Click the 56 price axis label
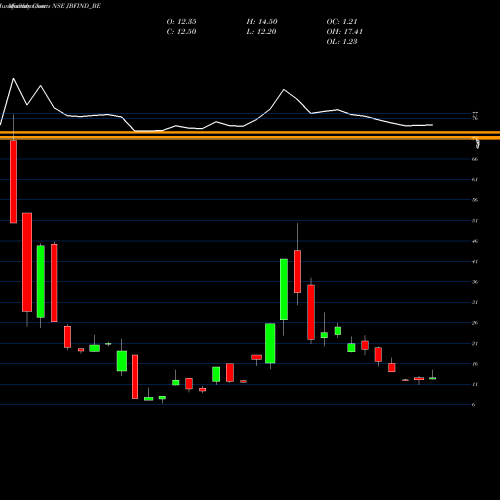The width and height of the screenshot is (500, 500). [x=475, y=200]
